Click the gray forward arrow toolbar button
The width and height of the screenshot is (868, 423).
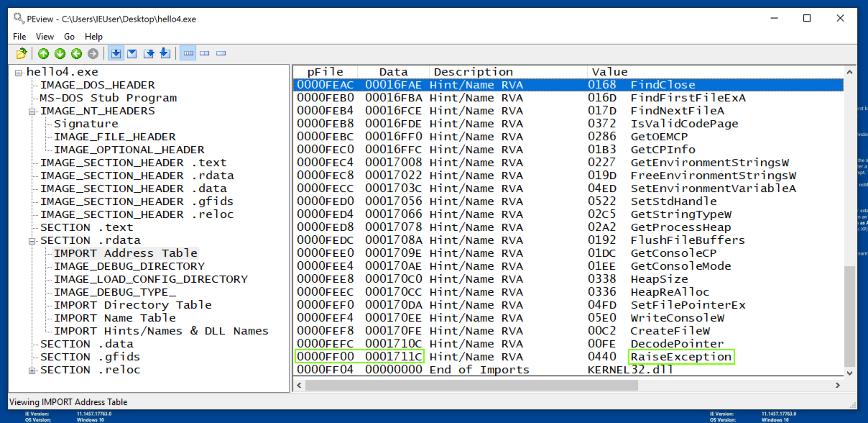pyautogui.click(x=93, y=53)
